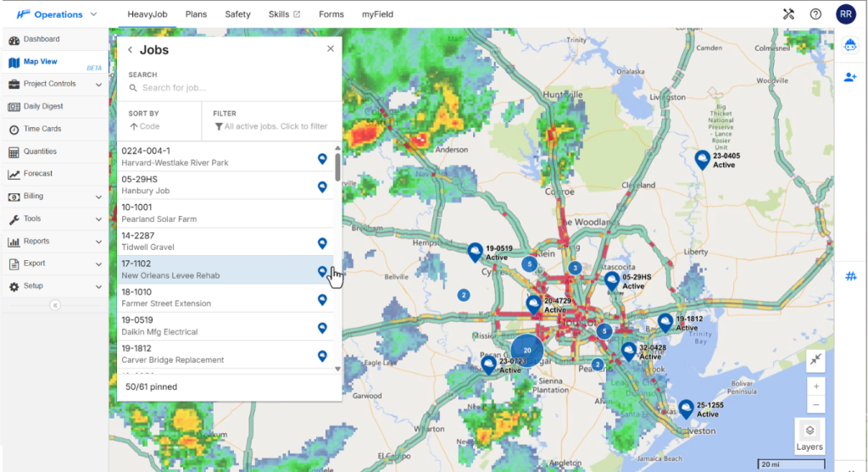This screenshot has height=472, width=868.
Task: Select the 23-0405 Active job marker
Action: (x=703, y=159)
